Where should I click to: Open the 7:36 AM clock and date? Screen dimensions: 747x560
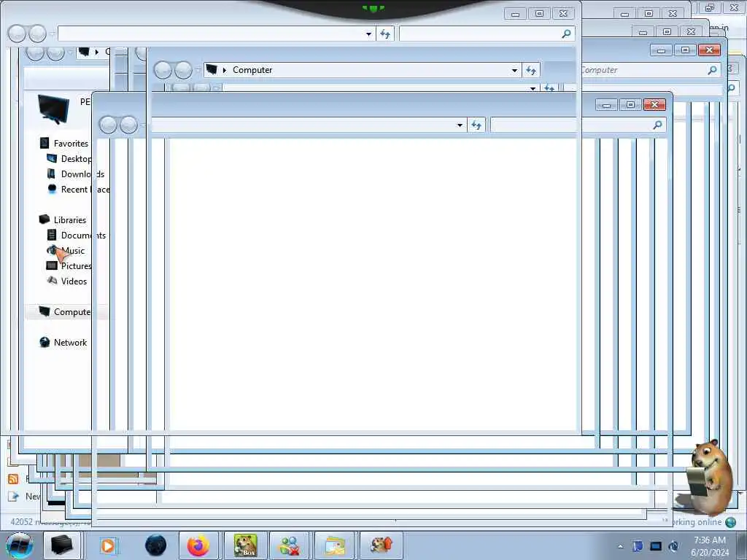pos(710,546)
